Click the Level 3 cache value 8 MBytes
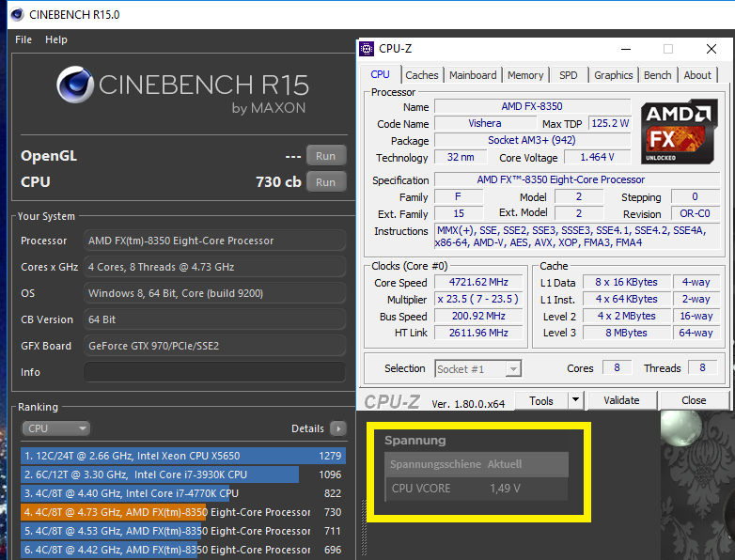Screen dimensions: 735x560 tap(626, 333)
